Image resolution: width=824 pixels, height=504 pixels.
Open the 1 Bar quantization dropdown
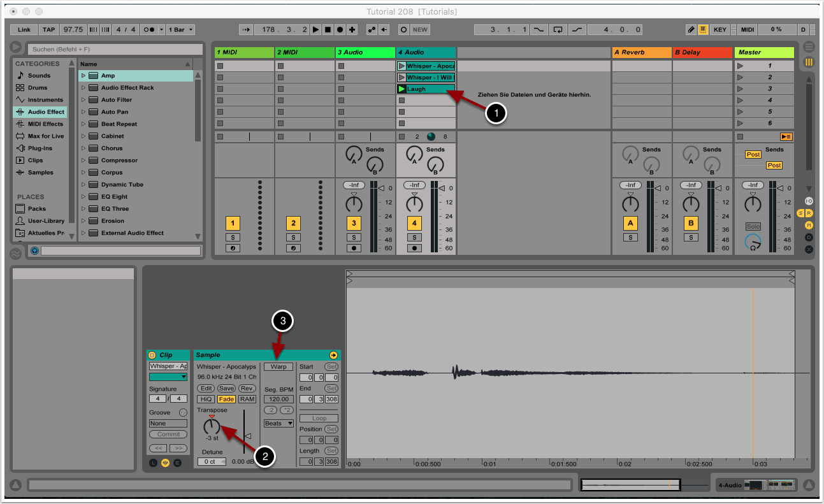tap(181, 29)
